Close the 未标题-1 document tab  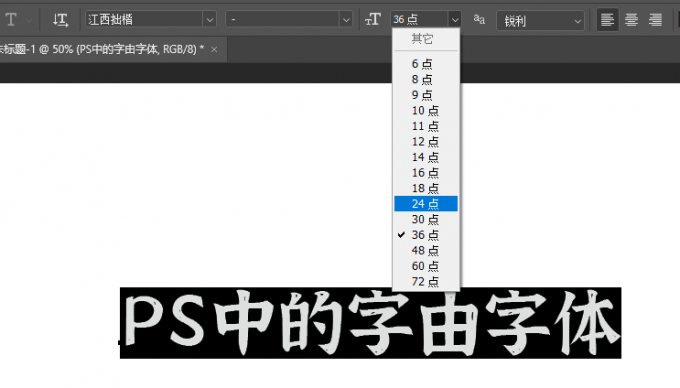coord(214,50)
